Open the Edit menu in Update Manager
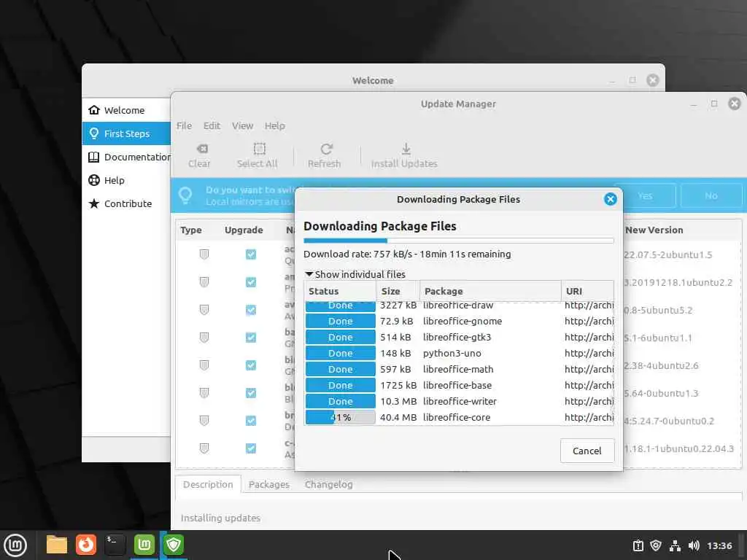 click(x=212, y=125)
